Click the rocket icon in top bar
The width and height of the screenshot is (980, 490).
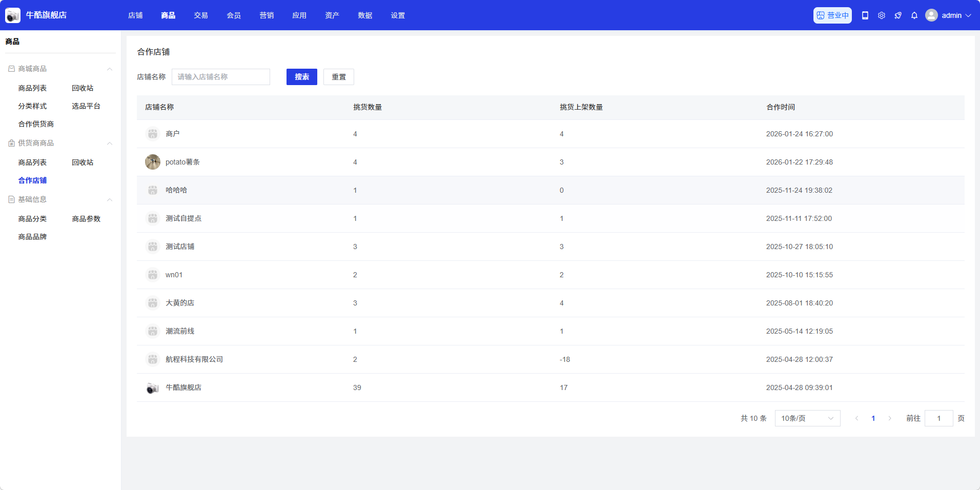898,15
